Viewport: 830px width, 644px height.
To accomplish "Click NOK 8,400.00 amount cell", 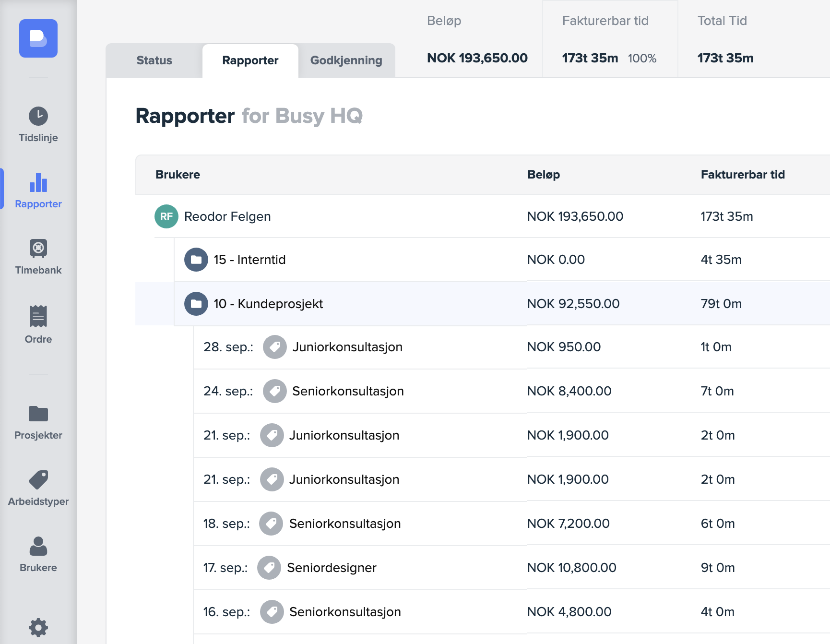I will point(569,391).
